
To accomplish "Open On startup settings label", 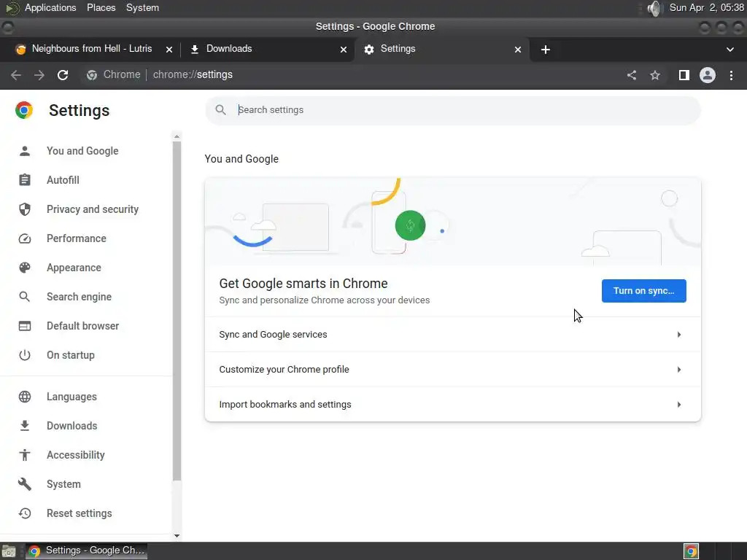I will (71, 355).
